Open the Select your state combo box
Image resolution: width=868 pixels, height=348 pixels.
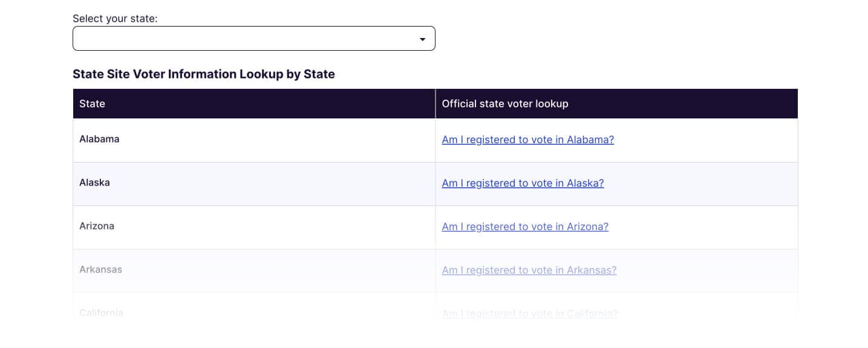253,39
